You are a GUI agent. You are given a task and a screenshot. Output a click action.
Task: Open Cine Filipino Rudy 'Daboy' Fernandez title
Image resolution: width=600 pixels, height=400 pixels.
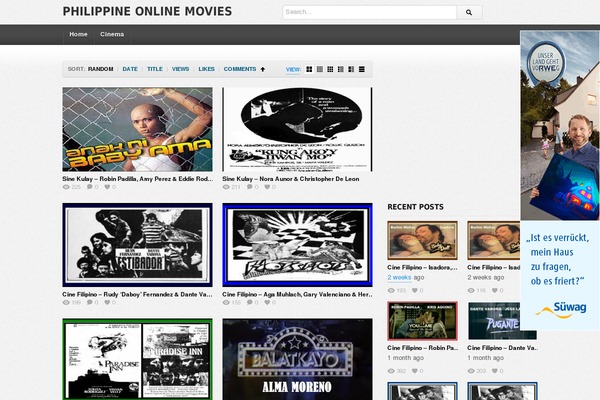(137, 294)
